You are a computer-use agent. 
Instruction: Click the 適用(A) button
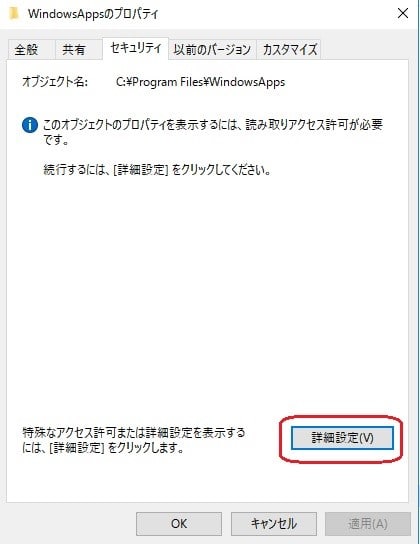tap(368, 524)
